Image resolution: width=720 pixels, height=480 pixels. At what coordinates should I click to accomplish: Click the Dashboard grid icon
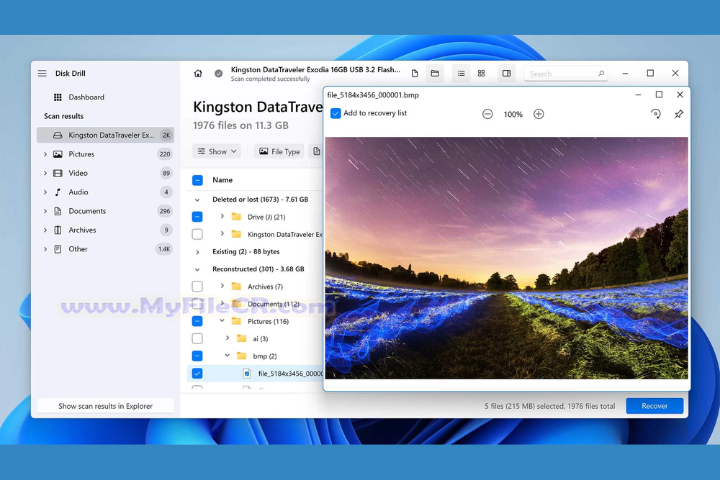click(x=57, y=97)
